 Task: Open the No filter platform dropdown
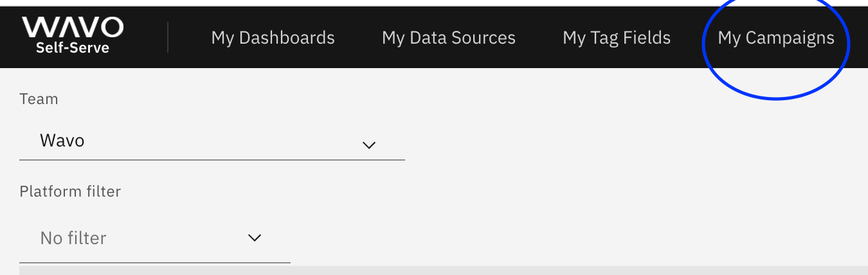[155, 238]
